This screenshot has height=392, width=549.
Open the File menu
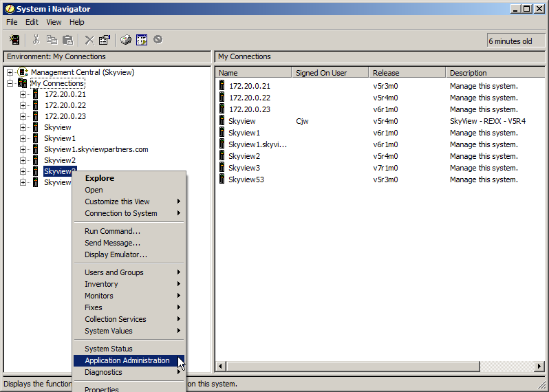[12, 22]
